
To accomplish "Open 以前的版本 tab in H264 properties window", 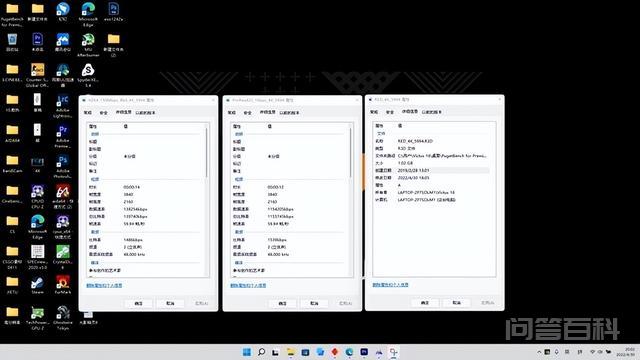I will pyautogui.click(x=145, y=113).
